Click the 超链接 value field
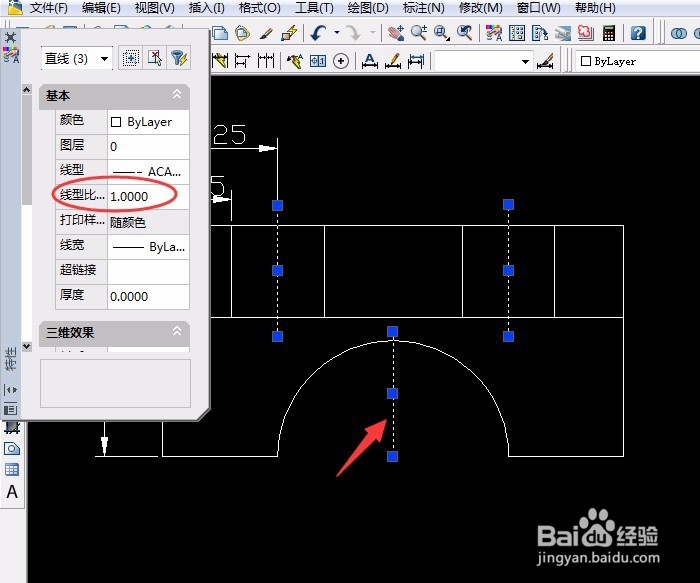The width and height of the screenshot is (700, 583). click(x=148, y=271)
